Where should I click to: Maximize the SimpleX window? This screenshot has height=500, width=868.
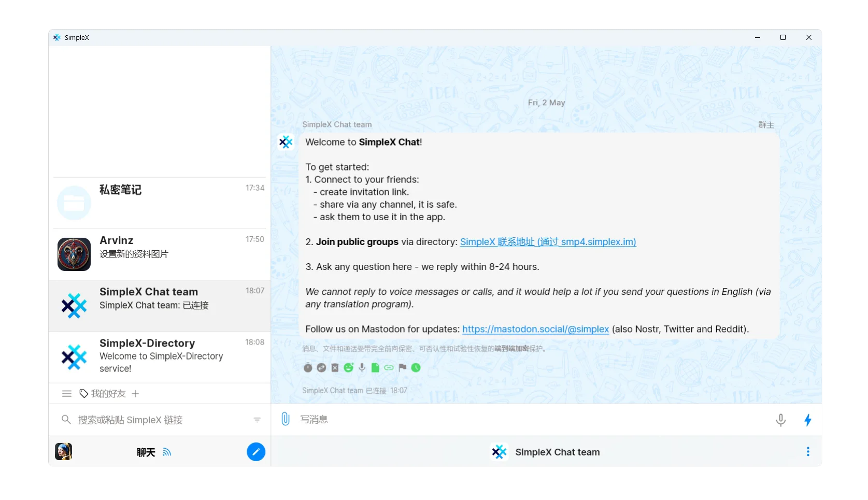click(783, 37)
